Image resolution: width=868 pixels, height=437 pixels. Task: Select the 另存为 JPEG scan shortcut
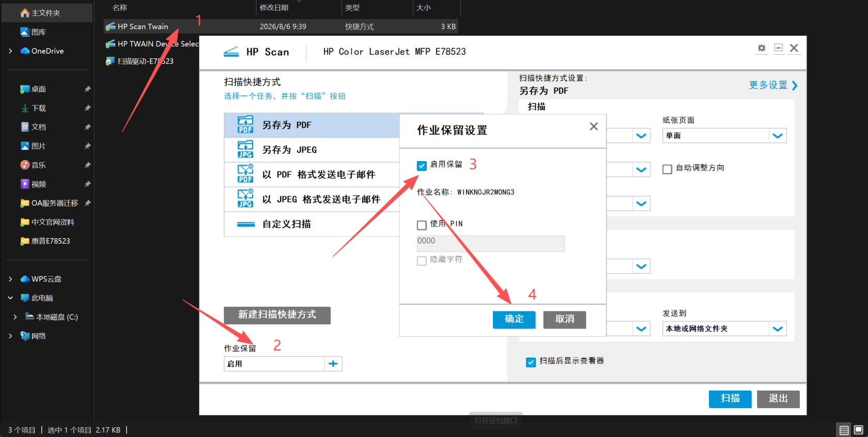(x=312, y=150)
